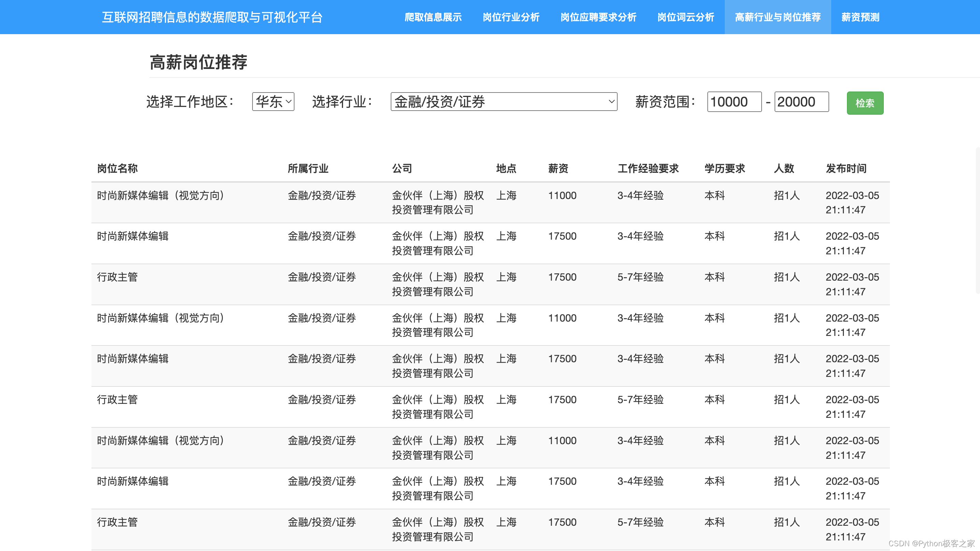This screenshot has height=551, width=980.
Task: Click the platform title in header
Action: click(212, 17)
